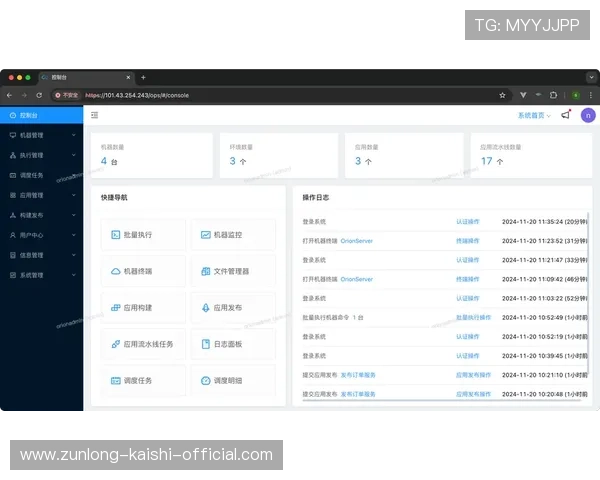Click 发布订单服务 link in the 10:21:10 log row

(358, 375)
